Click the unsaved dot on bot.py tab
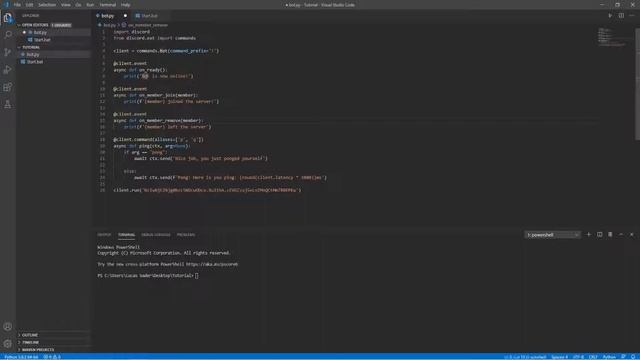Viewport: 640px width, 360px height. (125, 16)
